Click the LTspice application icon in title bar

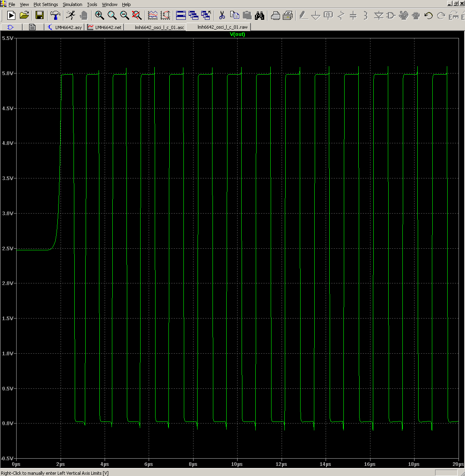click(x=3, y=4)
